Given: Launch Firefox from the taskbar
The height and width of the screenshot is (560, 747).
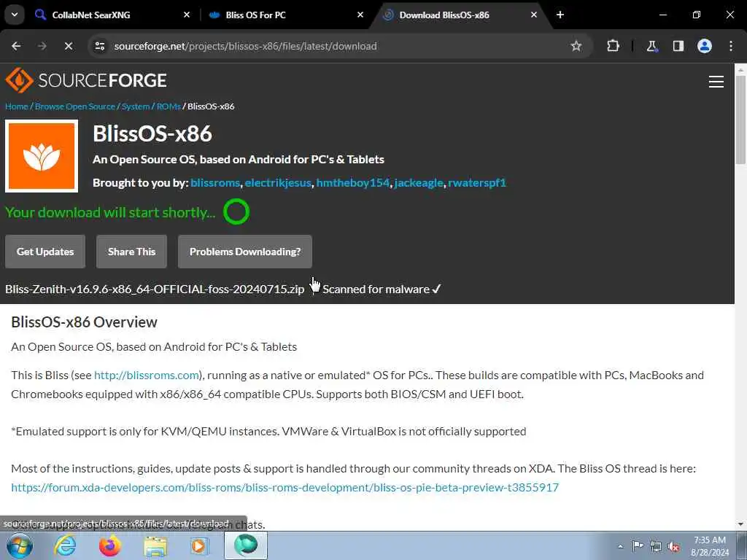Looking at the screenshot, I should coord(110,545).
